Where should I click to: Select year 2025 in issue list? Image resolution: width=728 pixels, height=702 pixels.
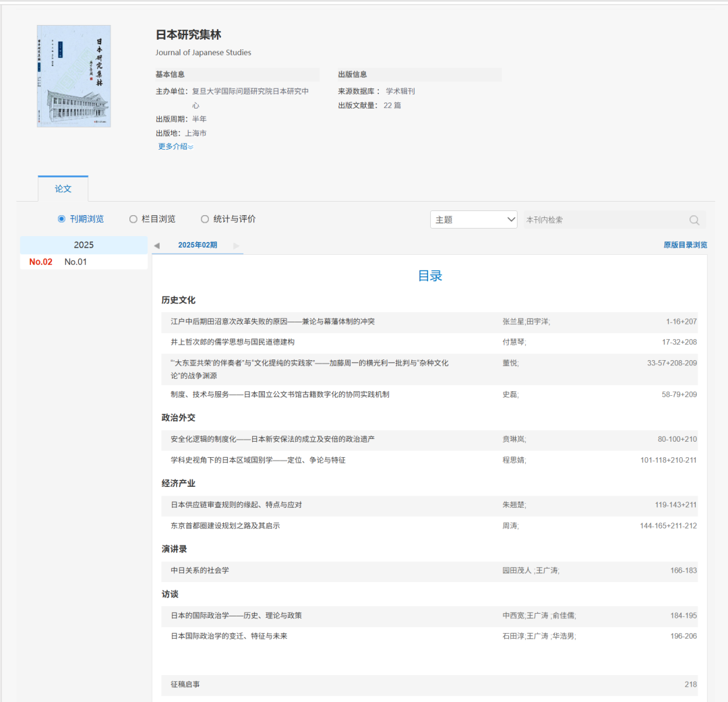(84, 245)
